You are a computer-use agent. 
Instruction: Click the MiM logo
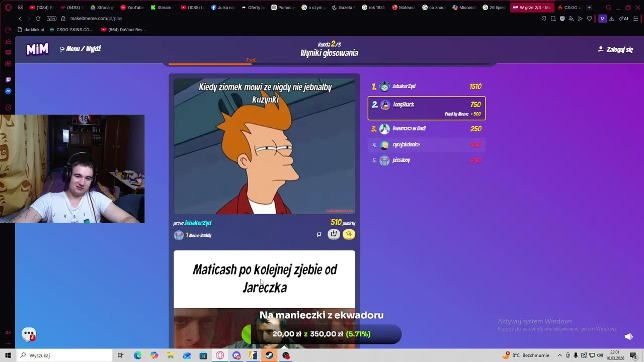point(37,49)
